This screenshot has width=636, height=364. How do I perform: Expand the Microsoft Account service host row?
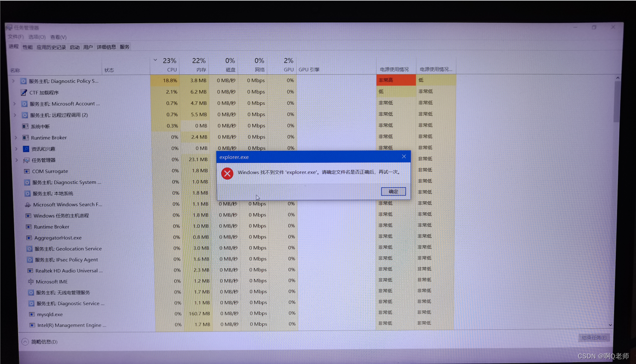tap(15, 104)
